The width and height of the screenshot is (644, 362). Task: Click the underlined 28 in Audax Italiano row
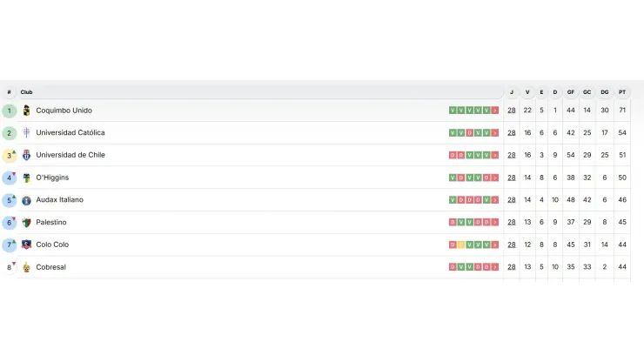512,200
